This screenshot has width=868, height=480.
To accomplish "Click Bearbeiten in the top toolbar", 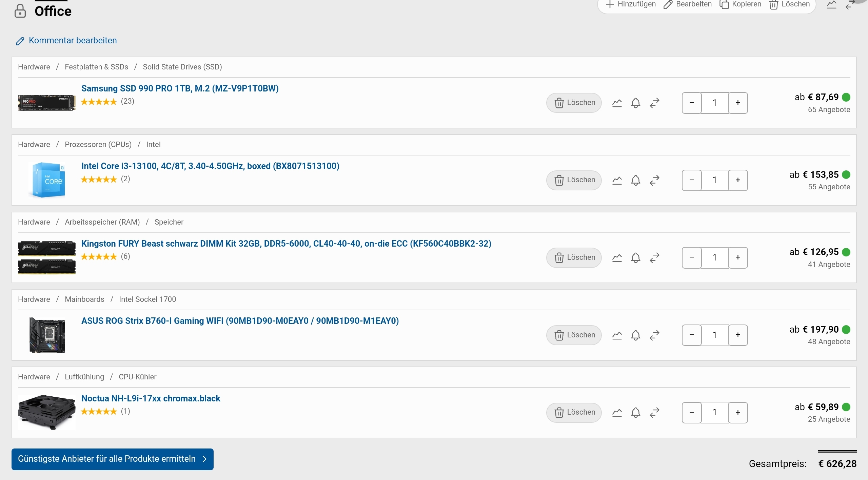I will (688, 4).
